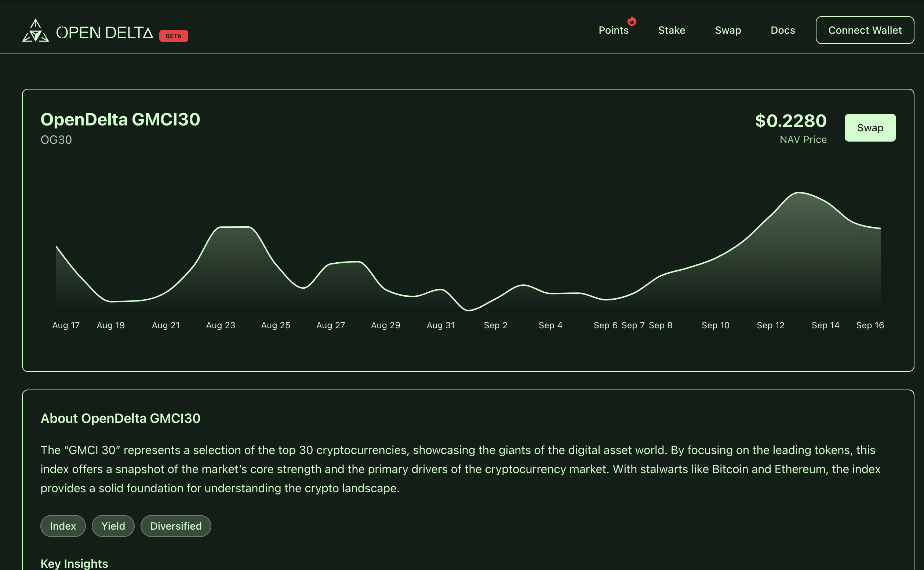Click the red flame icon near Points

click(x=632, y=22)
